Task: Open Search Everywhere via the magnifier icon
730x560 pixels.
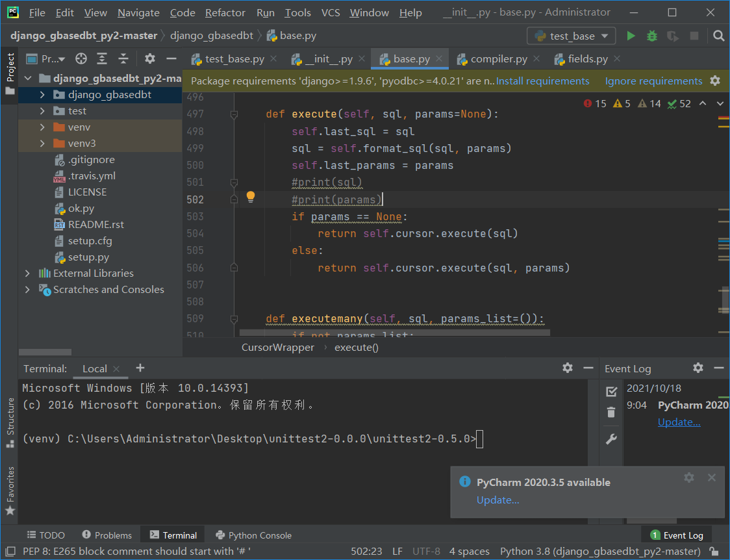Action: 718,36
